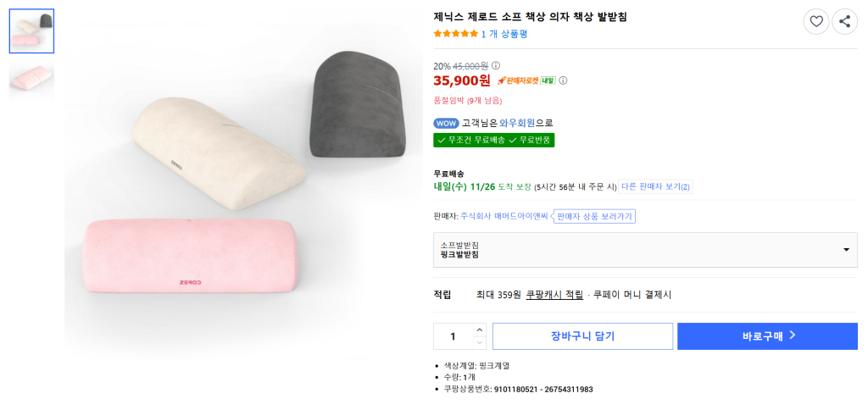Click the five-star rating icons
868x410 pixels.
[455, 34]
